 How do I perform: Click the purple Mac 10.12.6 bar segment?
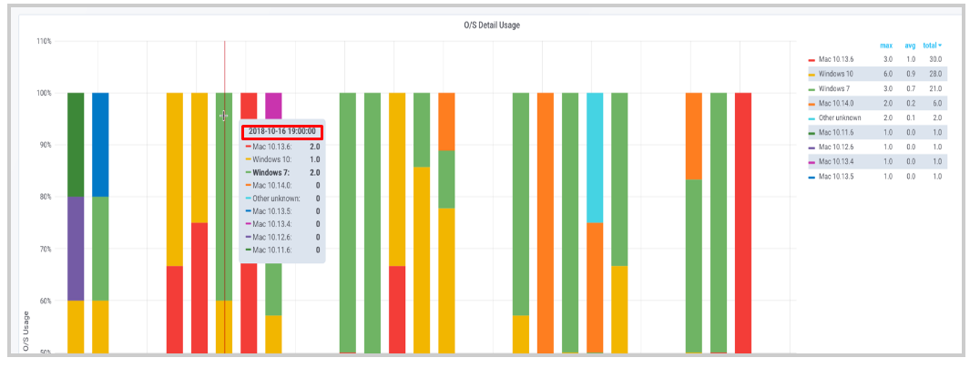[76, 248]
